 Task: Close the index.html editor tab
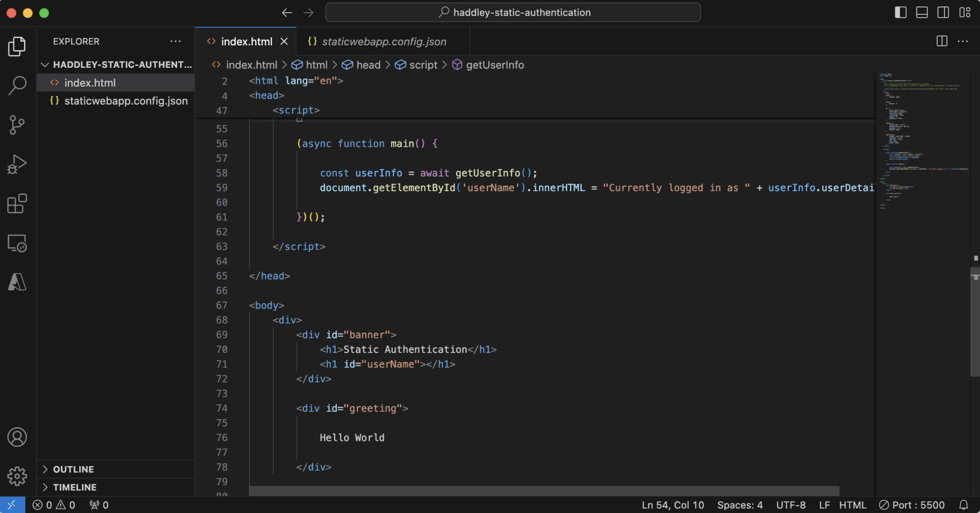point(284,42)
